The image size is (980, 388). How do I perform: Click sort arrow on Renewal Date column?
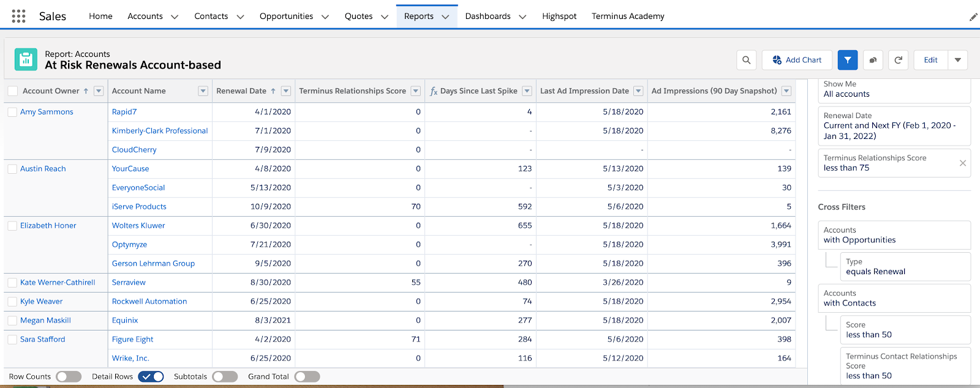pyautogui.click(x=273, y=91)
